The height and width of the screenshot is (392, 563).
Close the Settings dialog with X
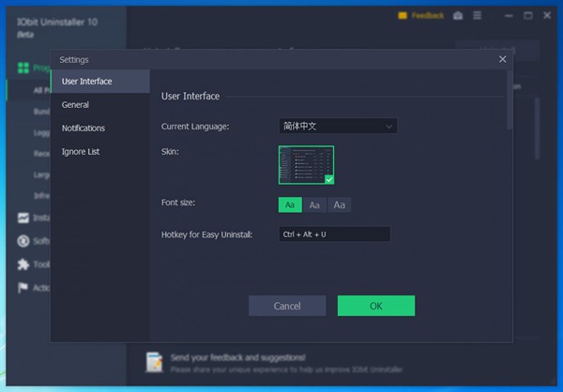502,59
